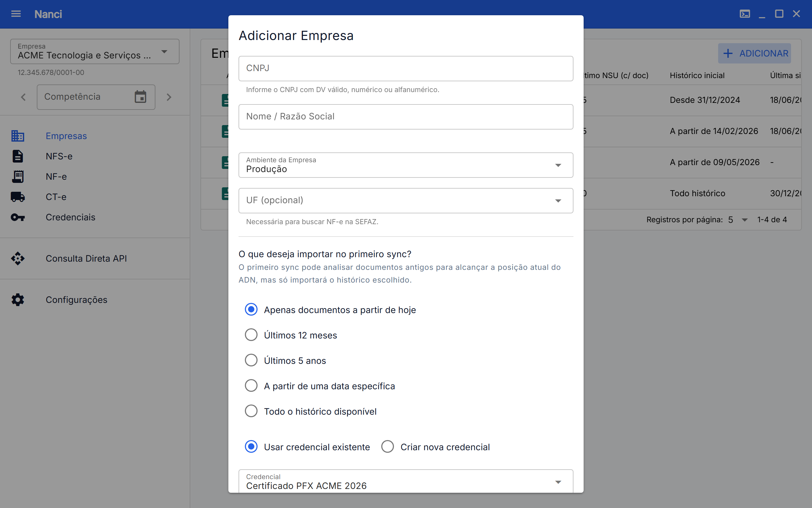
Task: Open NFS-e in the sidebar
Action: tap(95, 156)
